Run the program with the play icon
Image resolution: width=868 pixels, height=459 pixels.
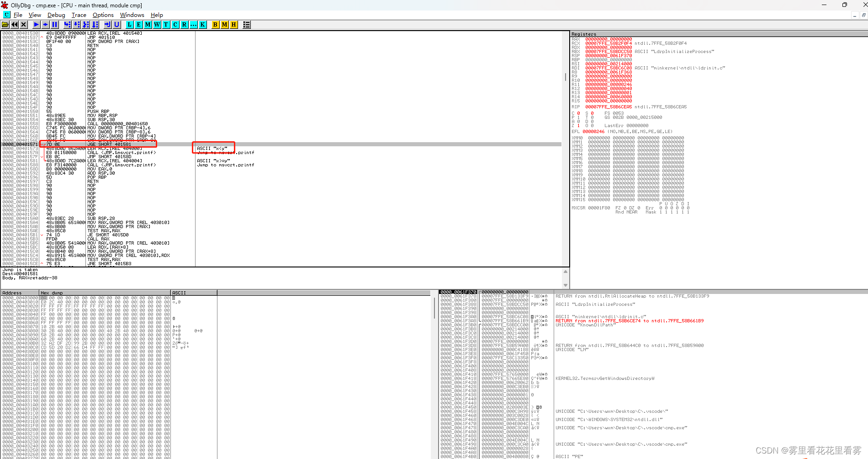(x=37, y=25)
